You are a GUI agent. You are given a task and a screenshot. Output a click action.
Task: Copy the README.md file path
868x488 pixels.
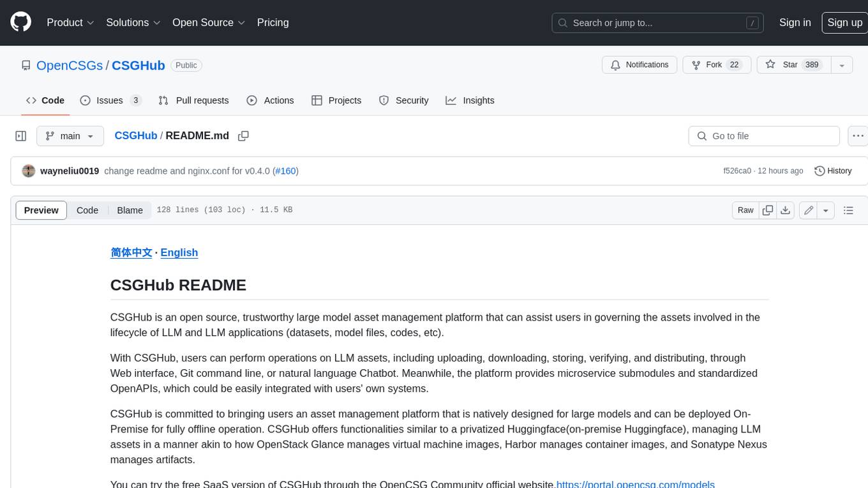243,136
